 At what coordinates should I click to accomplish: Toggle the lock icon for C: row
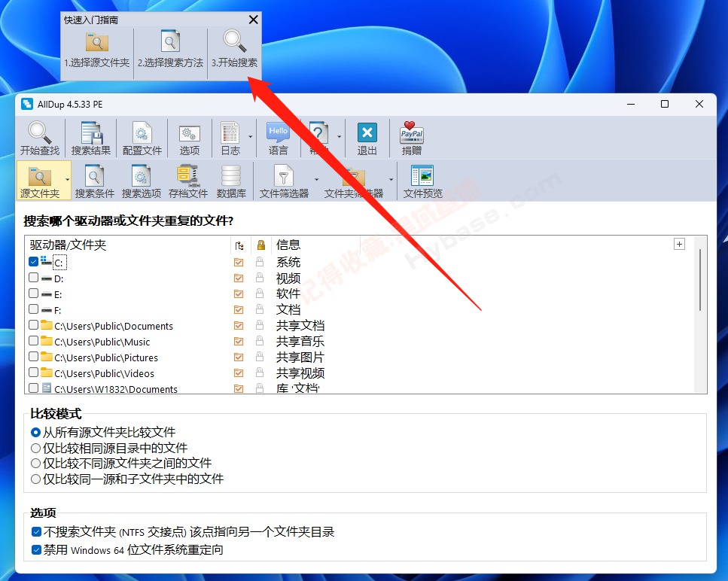(260, 262)
